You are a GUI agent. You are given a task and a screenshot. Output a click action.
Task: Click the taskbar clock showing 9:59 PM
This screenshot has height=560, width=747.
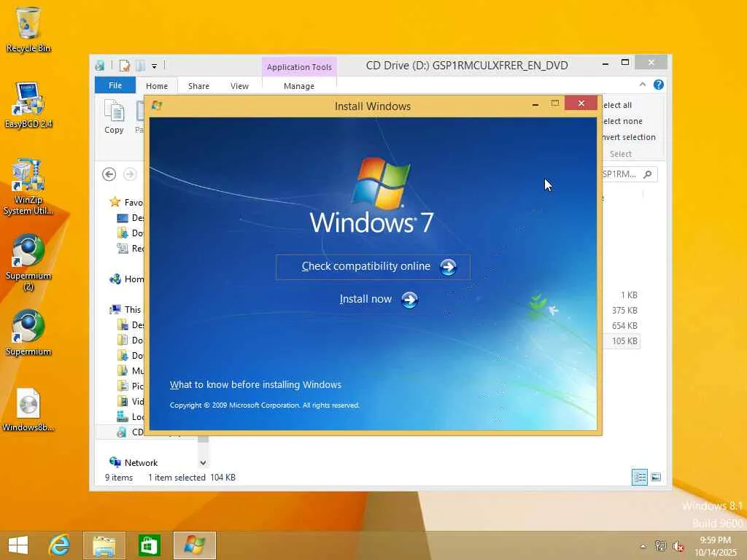point(715,546)
